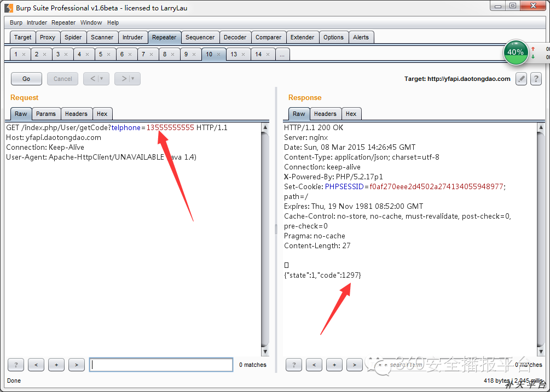Switch to the Extender tab
Viewport: 550px width, 392px height.
(302, 37)
